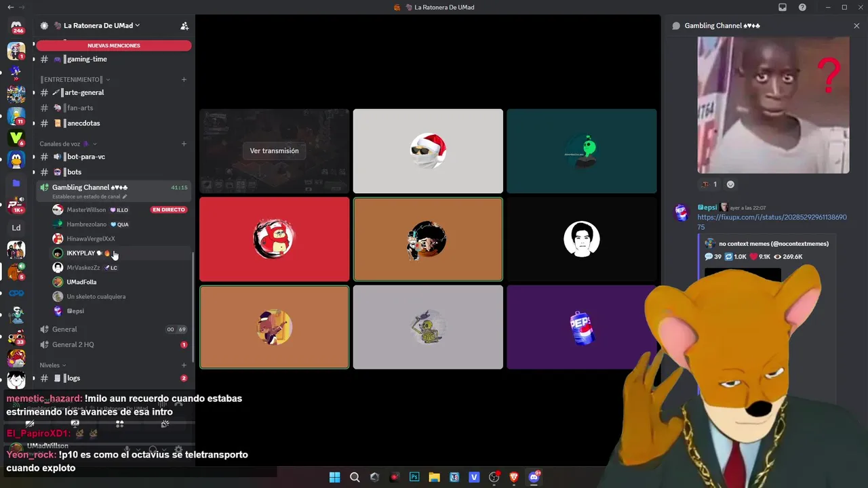Open the logs channel
The image size is (868, 488).
pos(114,378)
